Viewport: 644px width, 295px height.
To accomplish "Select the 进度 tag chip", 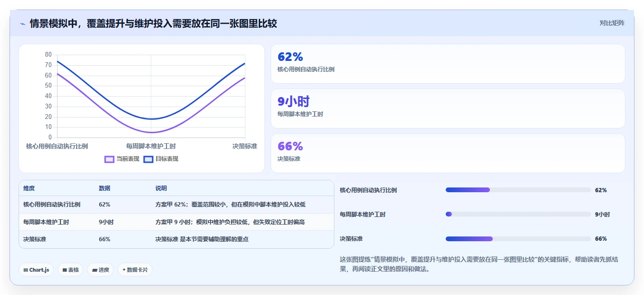I will (x=100, y=270).
